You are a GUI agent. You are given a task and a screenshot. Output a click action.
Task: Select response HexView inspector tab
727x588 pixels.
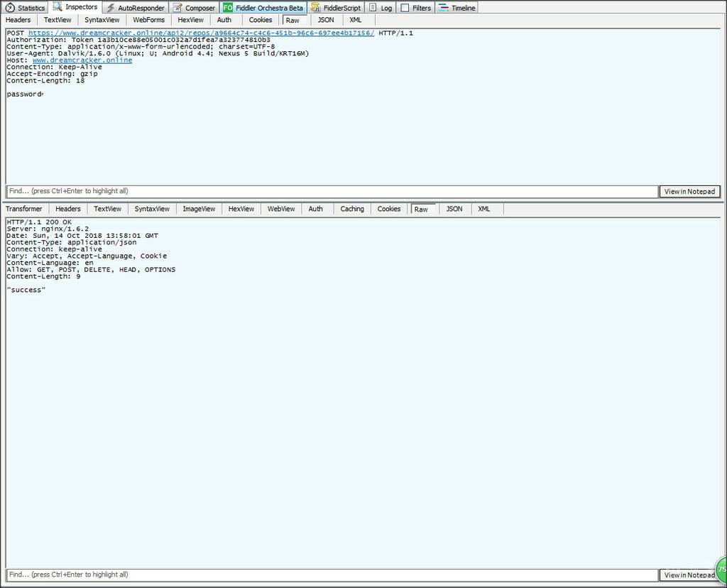[241, 209]
